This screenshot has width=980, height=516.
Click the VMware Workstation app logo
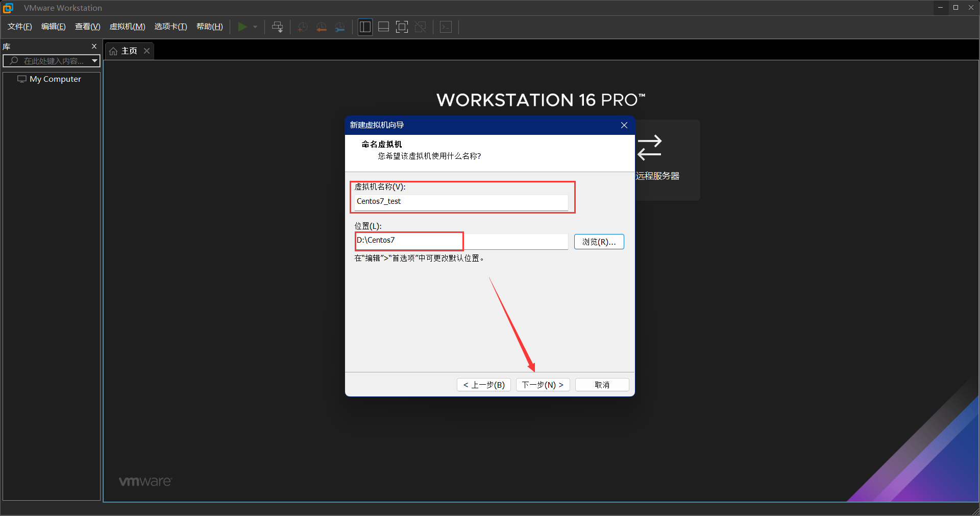[8, 8]
